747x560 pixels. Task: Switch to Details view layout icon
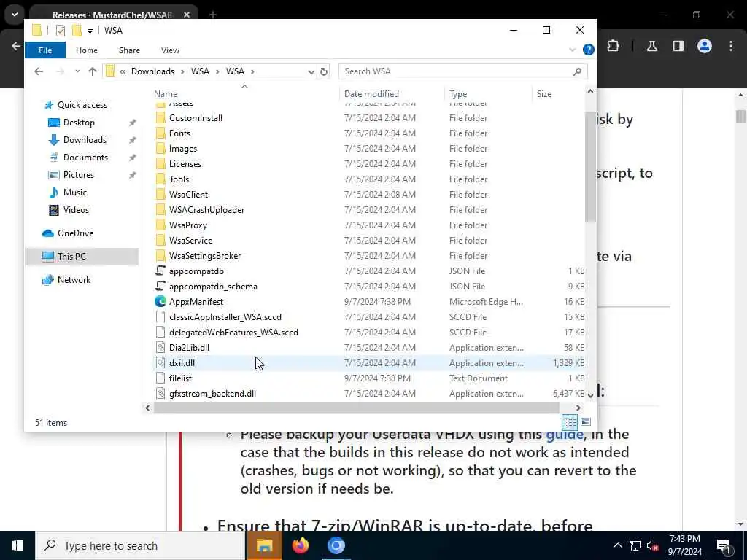pos(570,422)
